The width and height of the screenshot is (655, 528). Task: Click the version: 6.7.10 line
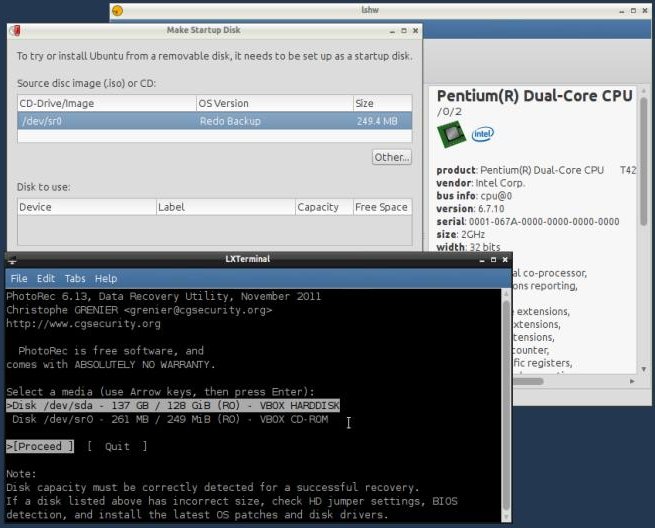pos(470,208)
